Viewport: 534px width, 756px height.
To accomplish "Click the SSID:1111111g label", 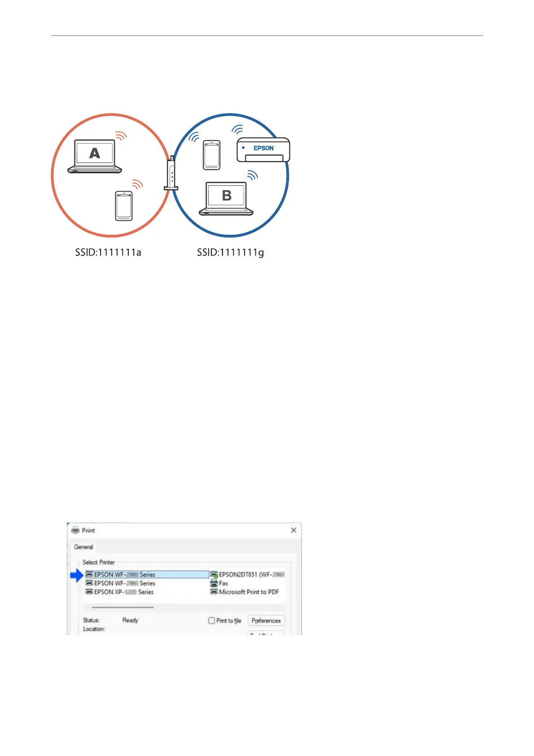I will 230,253.
